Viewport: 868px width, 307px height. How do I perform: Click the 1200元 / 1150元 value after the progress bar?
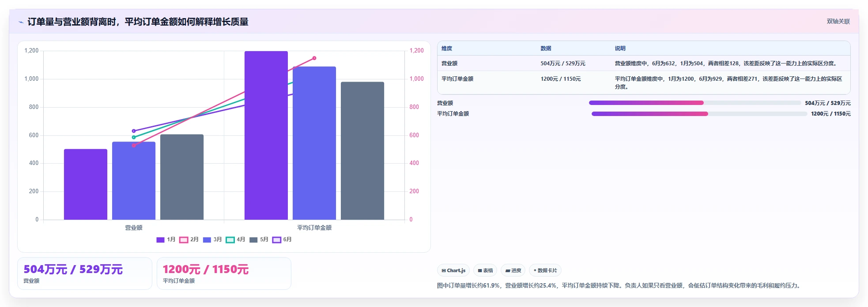(x=831, y=114)
